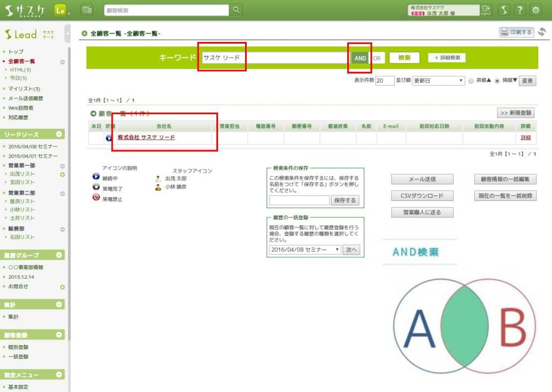The height and width of the screenshot is (392, 552).
Task: Open the settings gear icon
Action: [536, 10]
